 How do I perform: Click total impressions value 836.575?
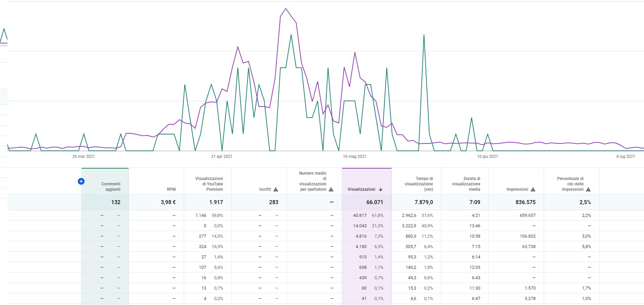pyautogui.click(x=526, y=202)
